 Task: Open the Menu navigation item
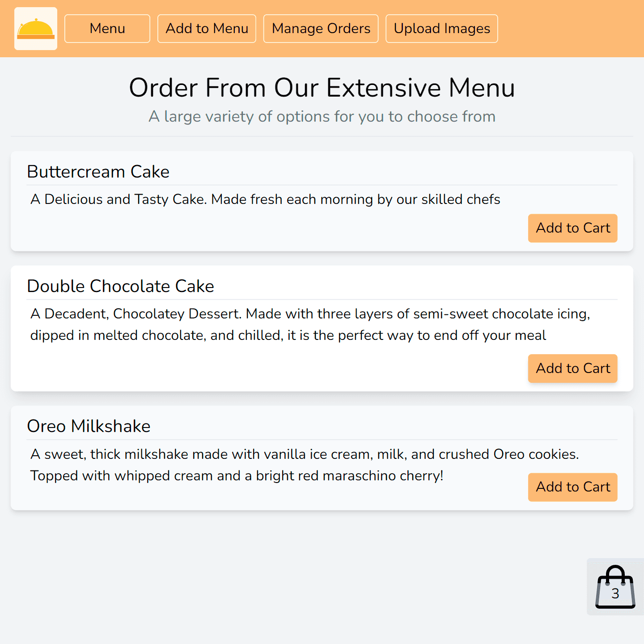(107, 29)
